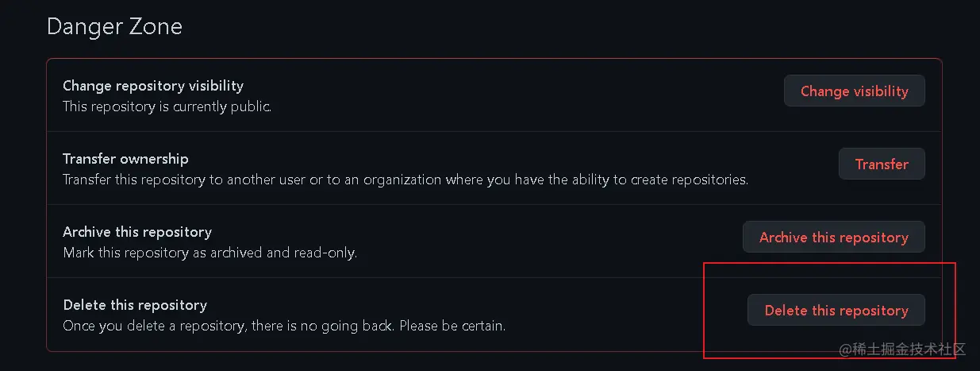This screenshot has height=371, width=980.
Task: Click the Change visibility button
Action: click(x=854, y=91)
